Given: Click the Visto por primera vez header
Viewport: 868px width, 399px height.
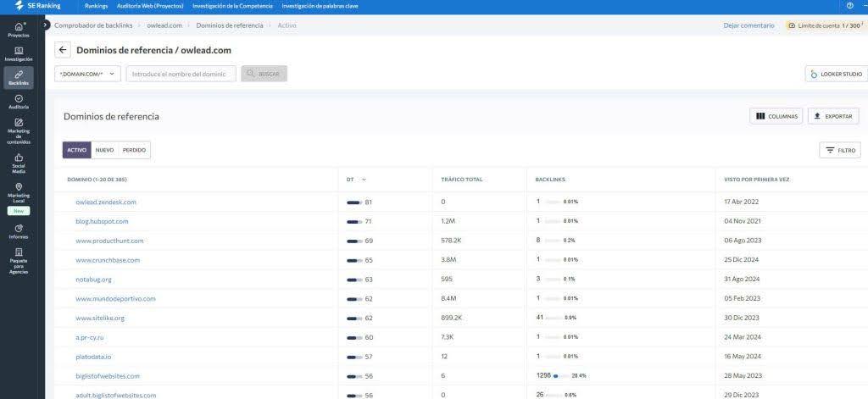Looking at the screenshot, I should [x=757, y=180].
